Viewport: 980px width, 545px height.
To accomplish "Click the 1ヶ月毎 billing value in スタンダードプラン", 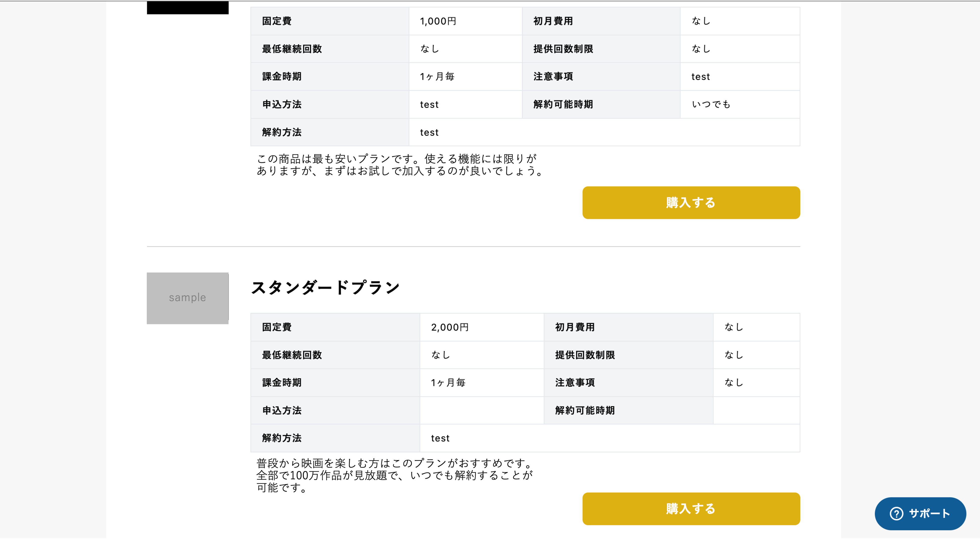I will point(448,383).
